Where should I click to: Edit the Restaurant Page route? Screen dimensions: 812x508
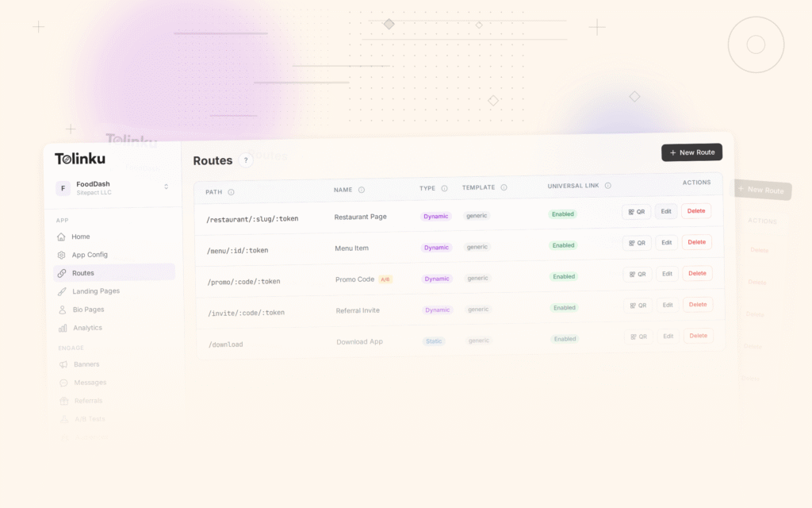[x=666, y=211]
